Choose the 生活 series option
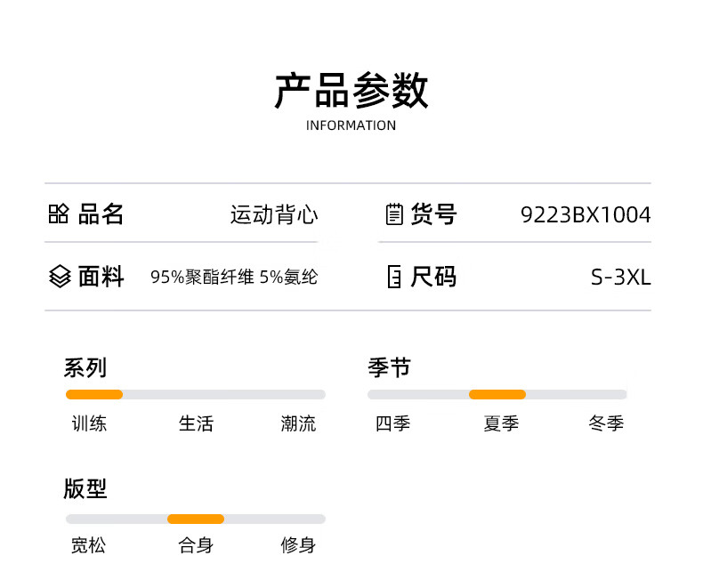703x588 pixels. click(196, 423)
